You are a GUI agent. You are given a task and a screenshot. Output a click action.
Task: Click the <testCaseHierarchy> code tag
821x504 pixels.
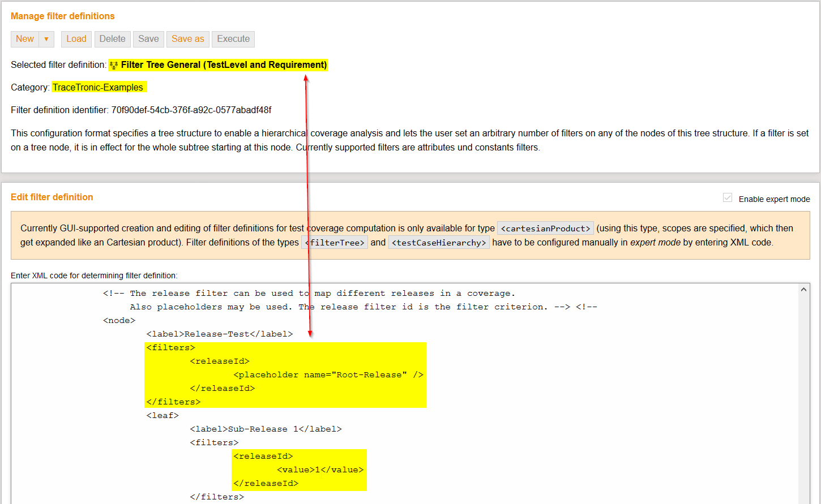[439, 243]
